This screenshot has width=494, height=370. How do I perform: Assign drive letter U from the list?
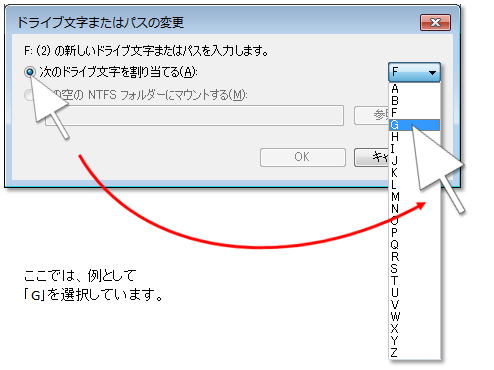click(x=415, y=293)
